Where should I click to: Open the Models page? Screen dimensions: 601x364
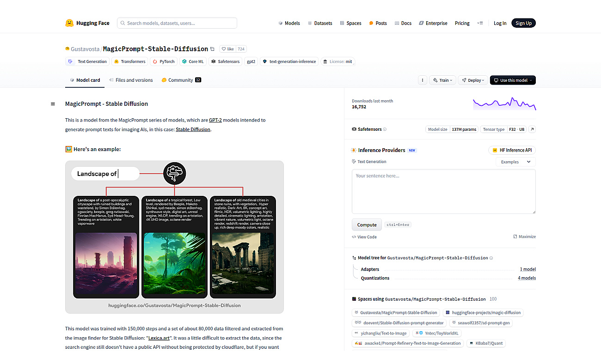point(289,23)
